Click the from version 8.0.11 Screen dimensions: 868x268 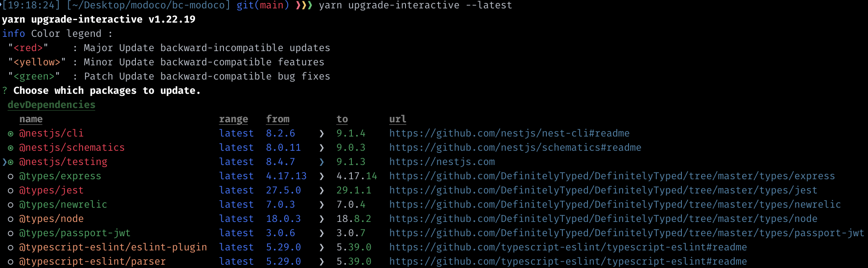pos(283,147)
